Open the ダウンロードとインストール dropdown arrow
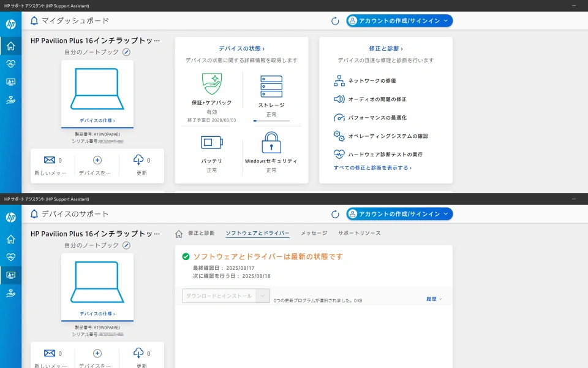 point(263,296)
